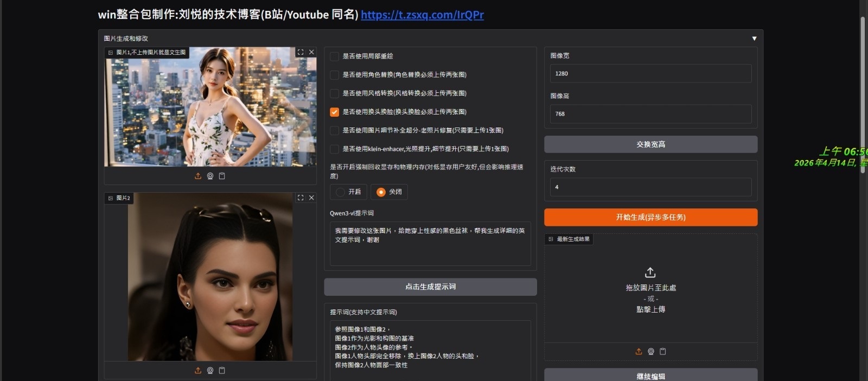Collapse the 图片生成和修改 section arrow
The width and height of the screenshot is (868, 381).
pos(754,39)
